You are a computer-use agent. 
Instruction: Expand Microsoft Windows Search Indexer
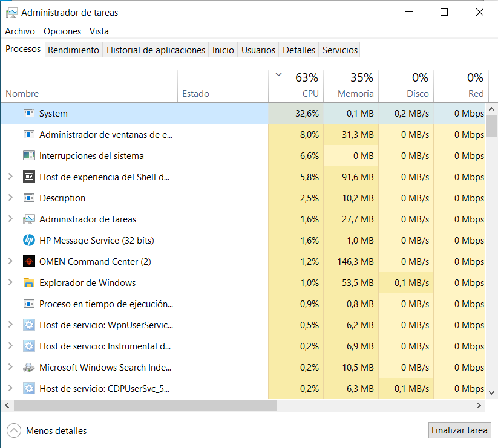click(10, 367)
